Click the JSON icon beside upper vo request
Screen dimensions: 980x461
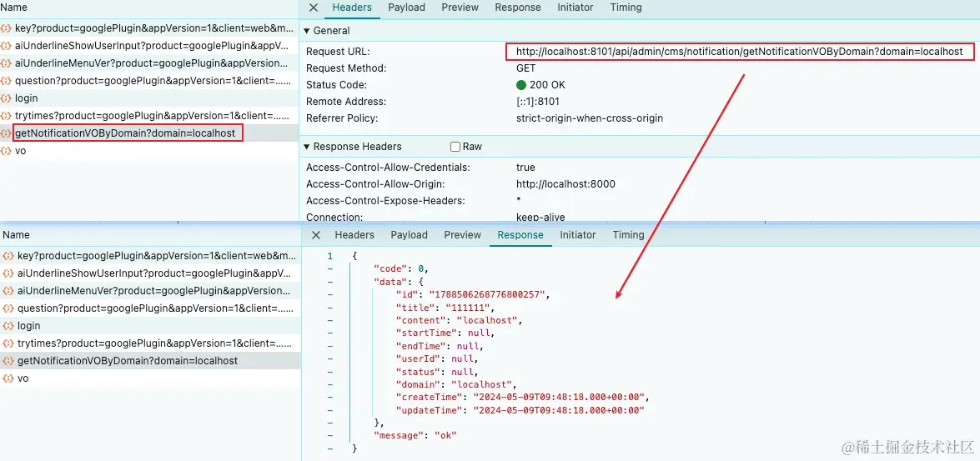(6, 151)
